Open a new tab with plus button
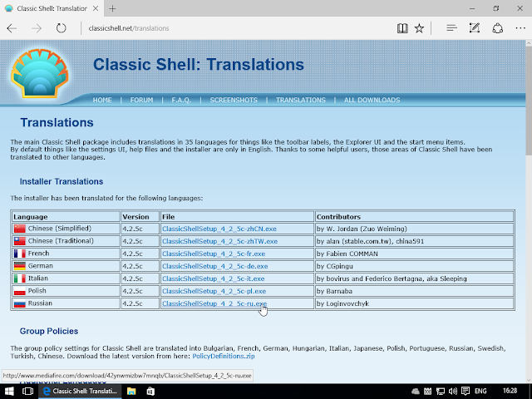The height and width of the screenshot is (399, 532). pyautogui.click(x=112, y=9)
